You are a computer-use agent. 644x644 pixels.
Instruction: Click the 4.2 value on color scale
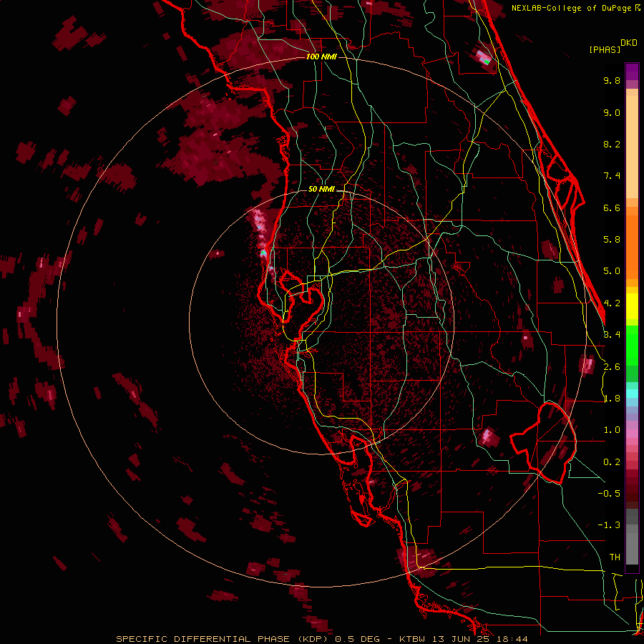click(x=612, y=303)
